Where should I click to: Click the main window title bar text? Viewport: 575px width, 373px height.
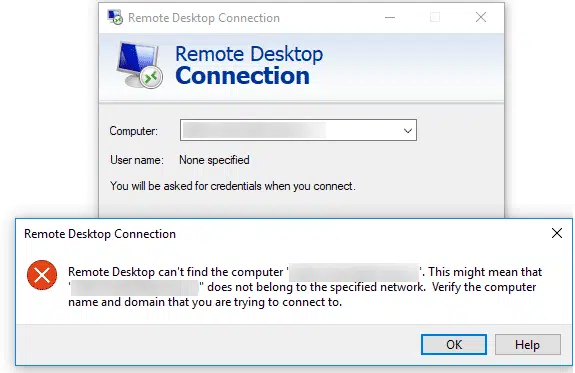(204, 18)
